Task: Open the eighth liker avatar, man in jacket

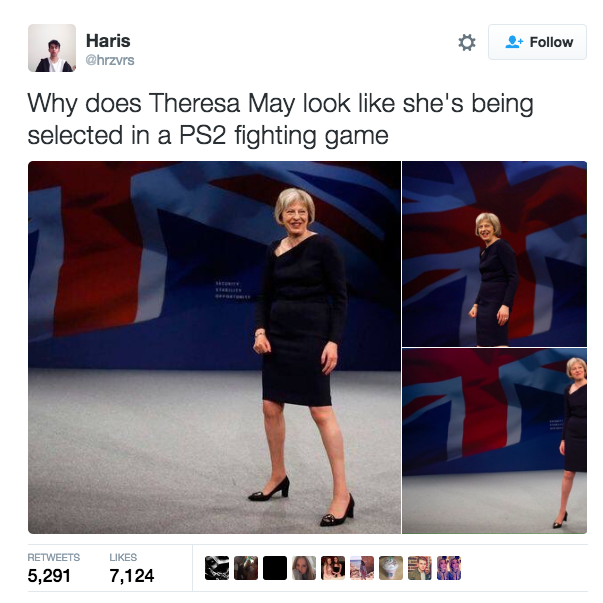Action: coord(420,568)
